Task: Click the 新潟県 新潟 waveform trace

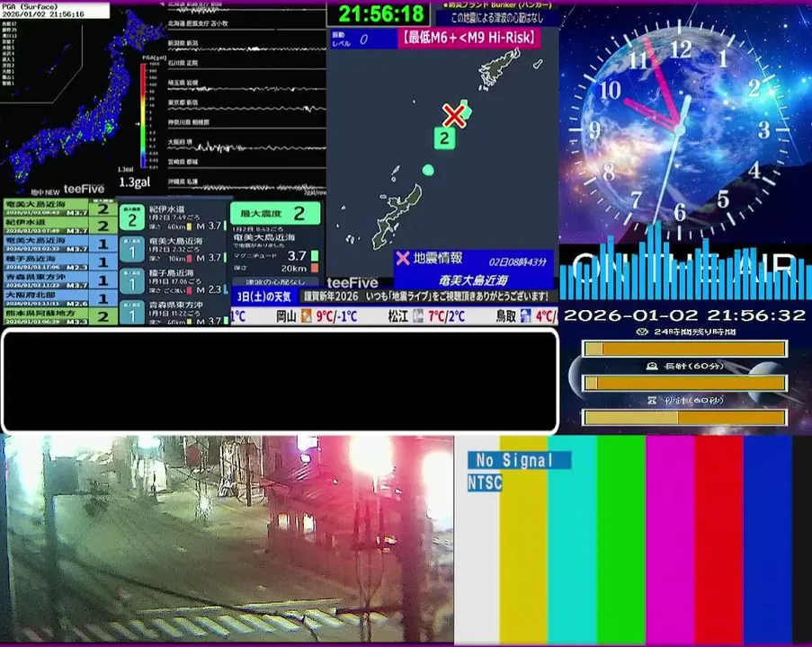Action: tap(246, 49)
